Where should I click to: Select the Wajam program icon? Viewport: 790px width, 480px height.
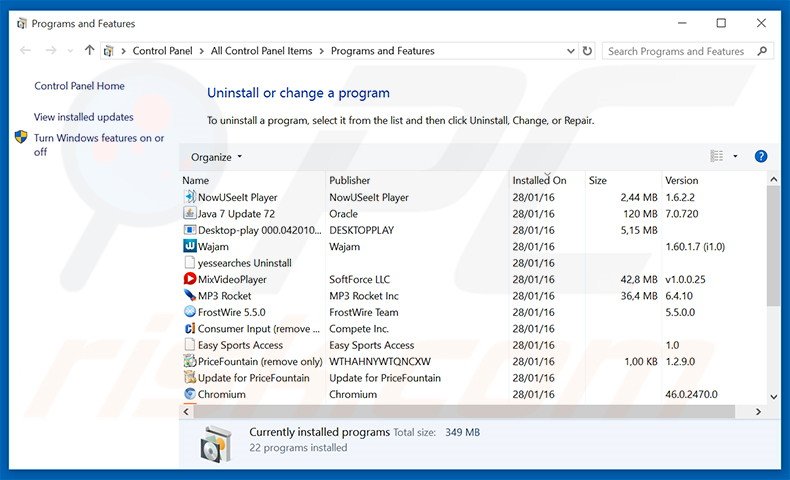click(x=190, y=246)
